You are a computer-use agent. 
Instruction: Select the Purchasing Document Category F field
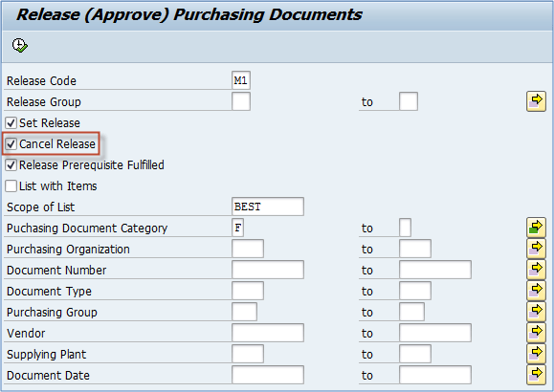click(x=237, y=228)
